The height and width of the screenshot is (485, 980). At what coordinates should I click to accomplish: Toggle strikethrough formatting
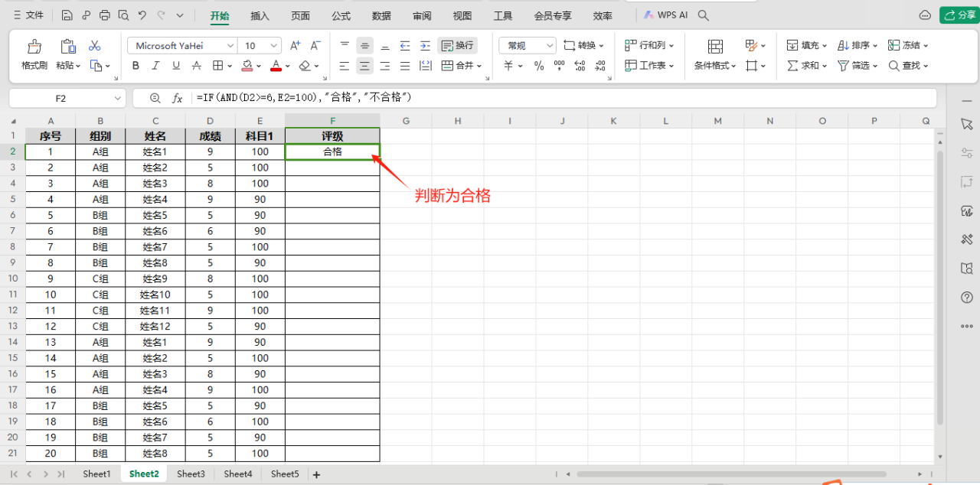pyautogui.click(x=197, y=66)
